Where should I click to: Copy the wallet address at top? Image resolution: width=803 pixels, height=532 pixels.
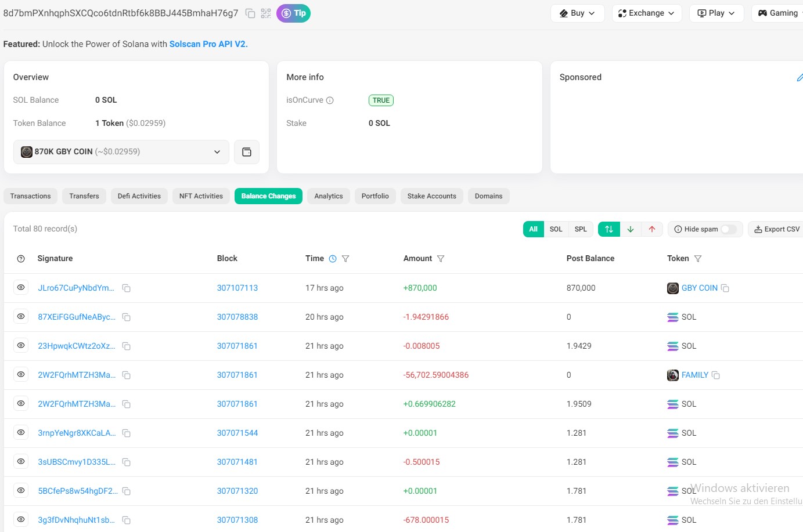coord(250,13)
